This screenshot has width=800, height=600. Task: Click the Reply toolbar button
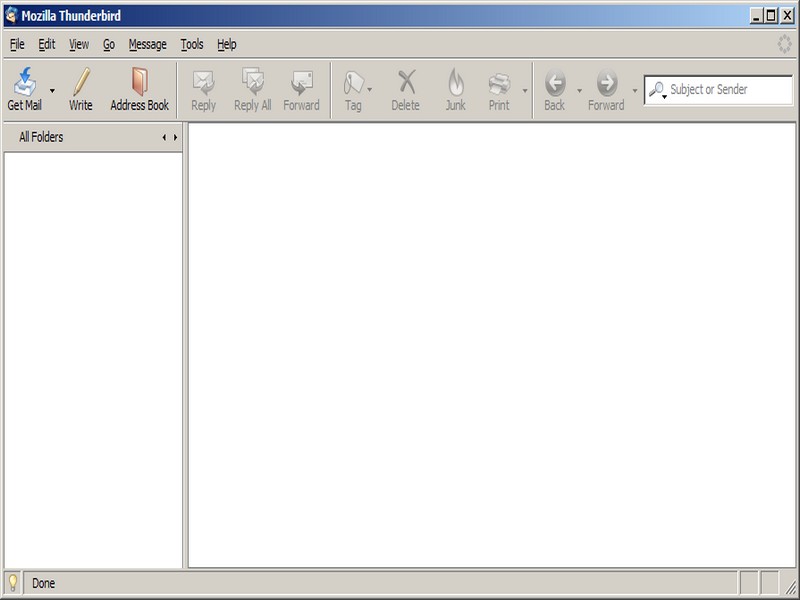point(203,90)
